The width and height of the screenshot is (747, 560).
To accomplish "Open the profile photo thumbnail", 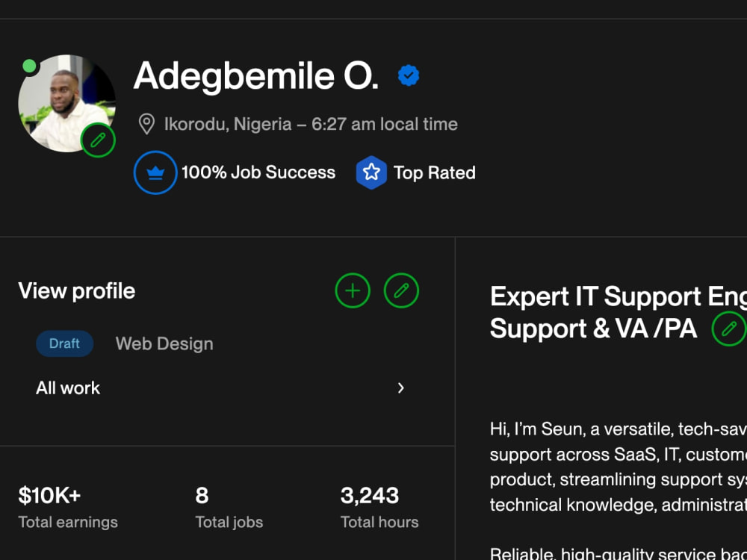I will point(66,103).
